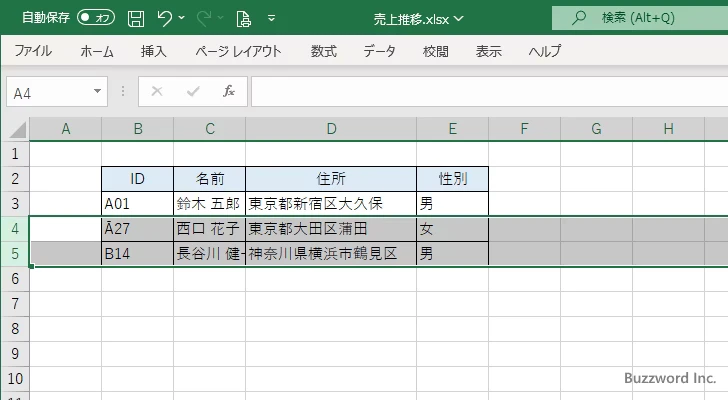Select row 1 header
The image size is (728, 400).
tap(15, 154)
